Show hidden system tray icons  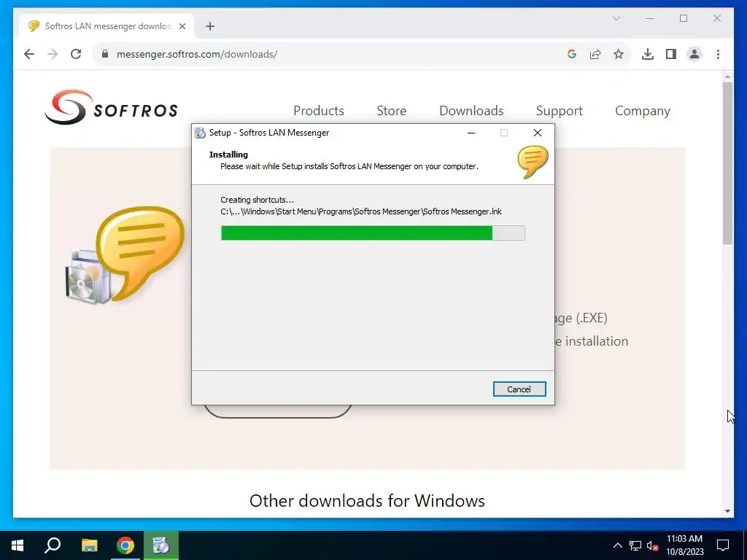coord(617,545)
